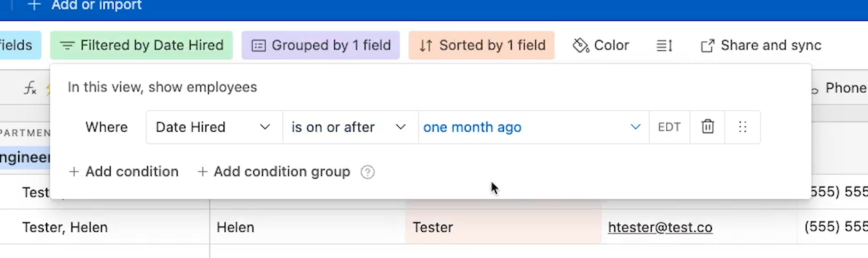Click the help question mark icon
Viewport: 868px width, 258px height.
[368, 172]
